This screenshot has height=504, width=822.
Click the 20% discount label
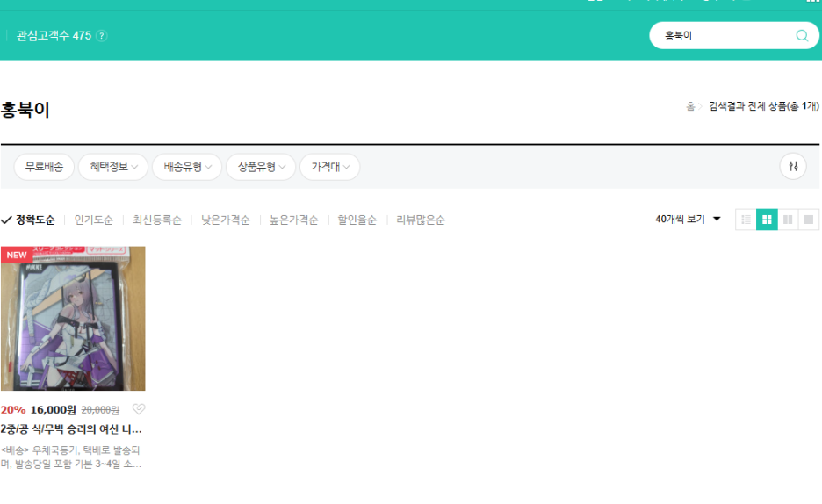(x=13, y=410)
